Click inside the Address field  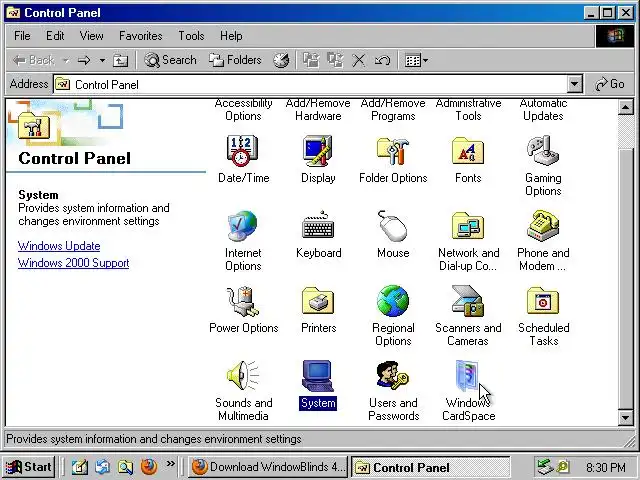tap(310, 84)
